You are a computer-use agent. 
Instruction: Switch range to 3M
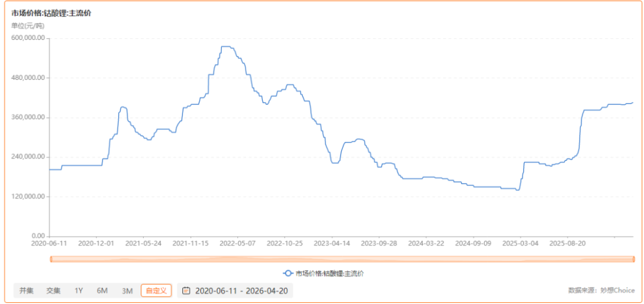[x=127, y=291]
